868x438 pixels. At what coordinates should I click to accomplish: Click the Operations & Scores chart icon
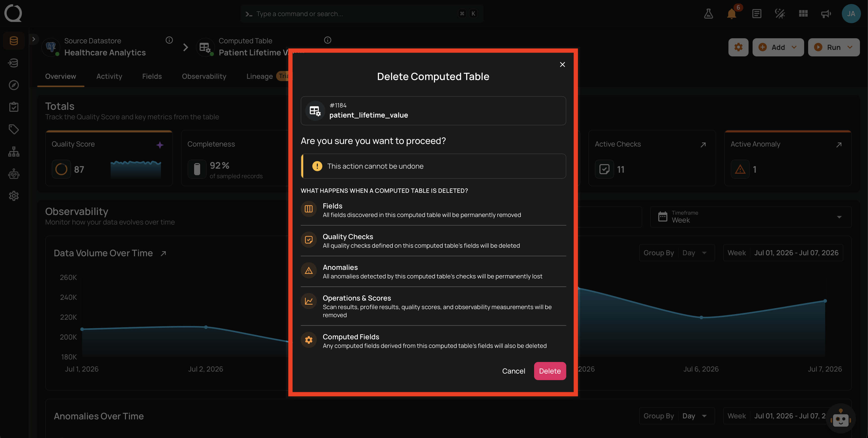[x=309, y=301]
